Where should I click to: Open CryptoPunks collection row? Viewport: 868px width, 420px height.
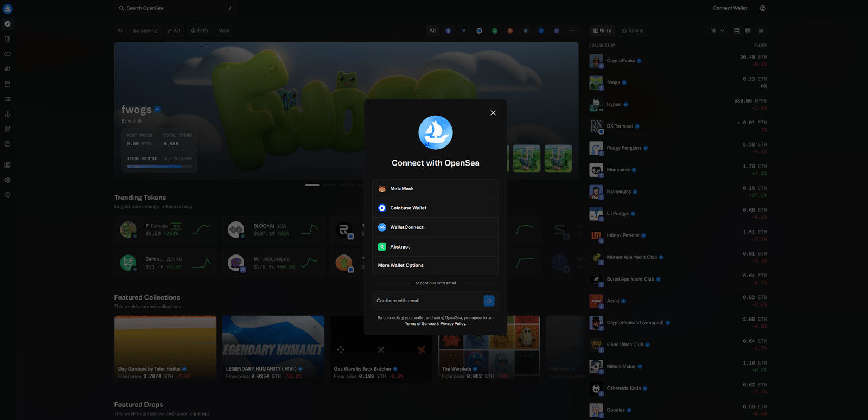click(678, 61)
